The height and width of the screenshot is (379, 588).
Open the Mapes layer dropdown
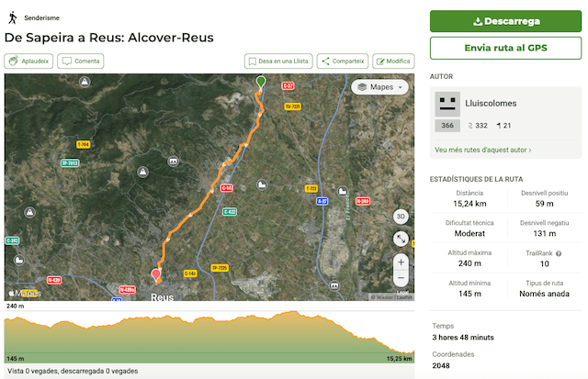379,87
